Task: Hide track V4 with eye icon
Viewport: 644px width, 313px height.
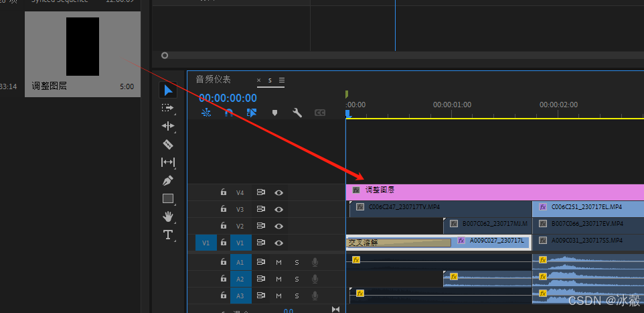Action: 279,192
